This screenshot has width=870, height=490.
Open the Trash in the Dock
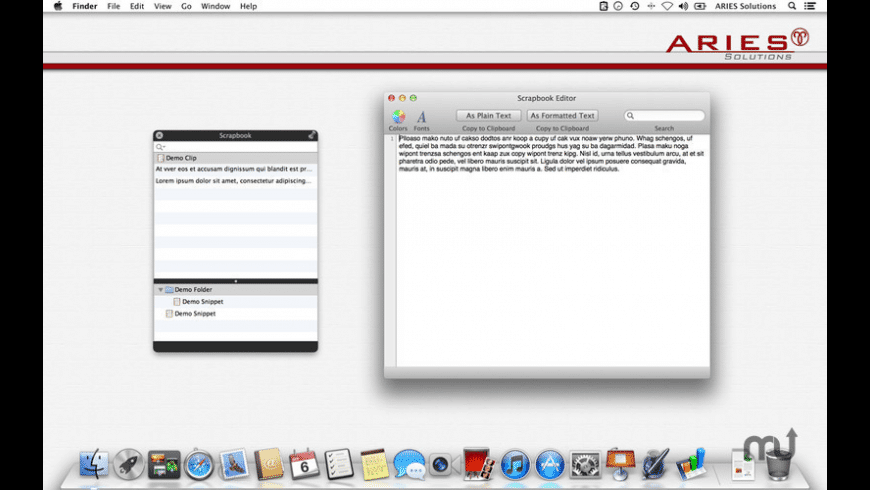tap(779, 464)
